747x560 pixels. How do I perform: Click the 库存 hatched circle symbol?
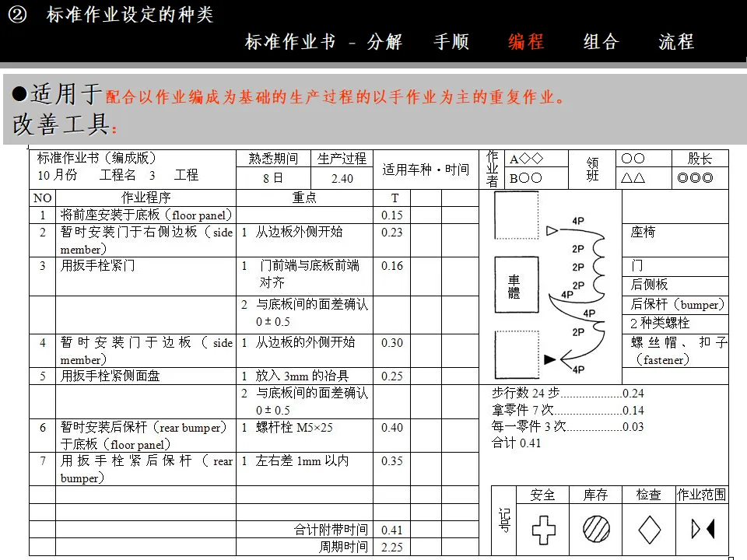click(x=596, y=529)
